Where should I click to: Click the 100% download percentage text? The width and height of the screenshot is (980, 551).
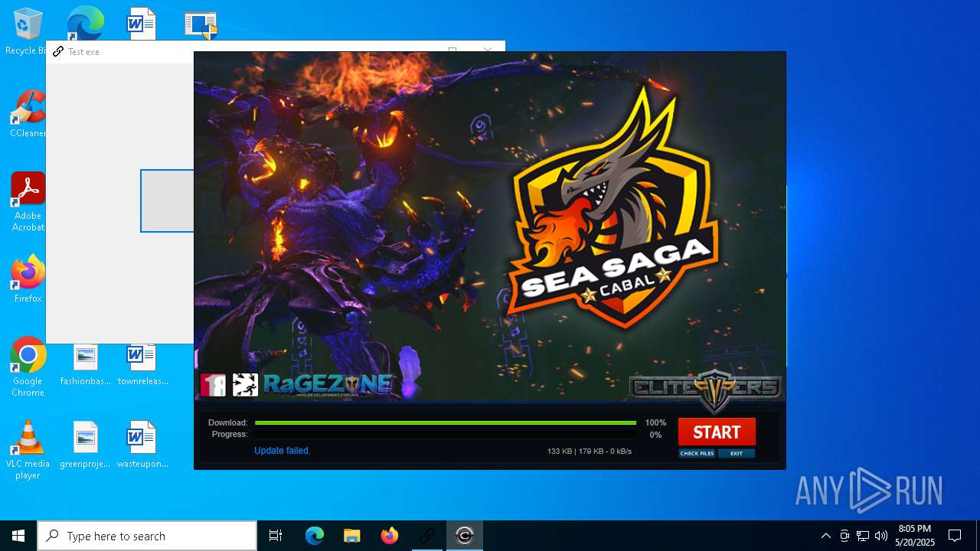tap(655, 422)
